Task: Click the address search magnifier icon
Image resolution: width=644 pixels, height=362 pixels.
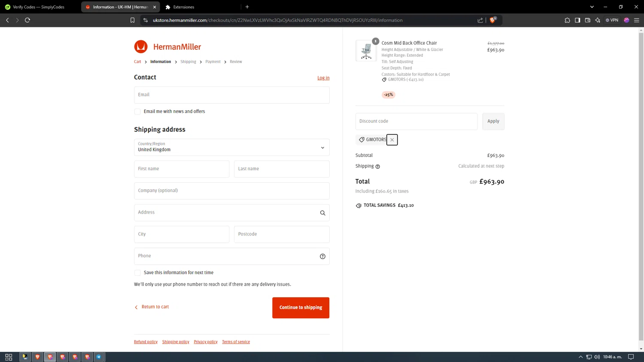Action: [x=322, y=213]
